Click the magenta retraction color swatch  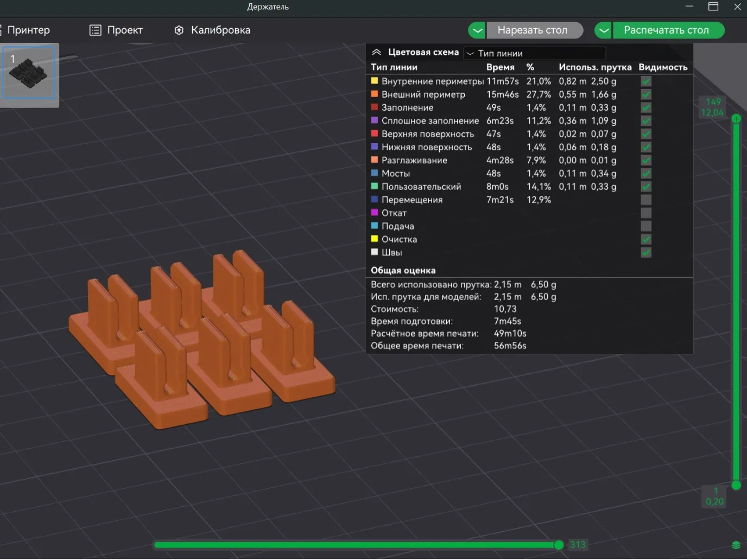[x=375, y=213]
